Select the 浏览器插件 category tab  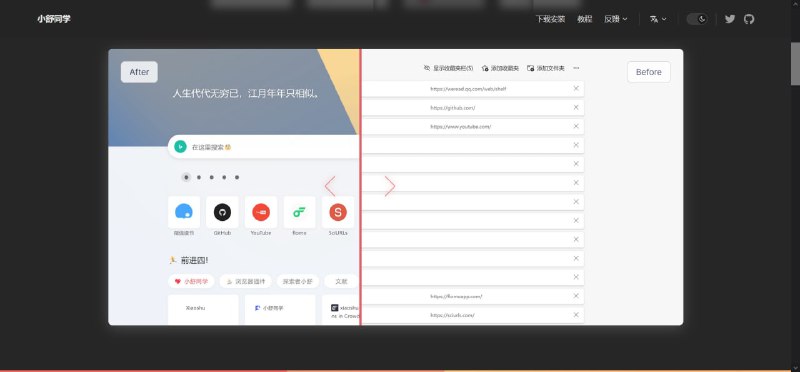point(245,281)
